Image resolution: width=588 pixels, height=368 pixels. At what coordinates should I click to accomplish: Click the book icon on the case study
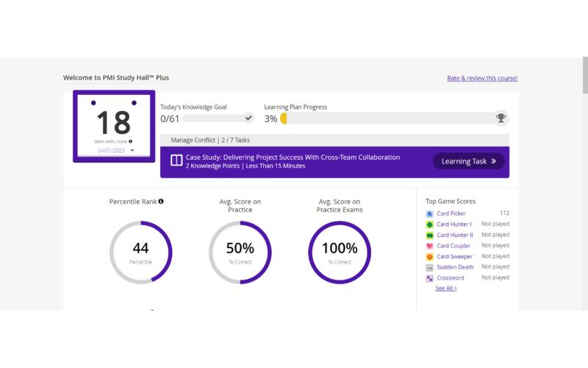(176, 160)
